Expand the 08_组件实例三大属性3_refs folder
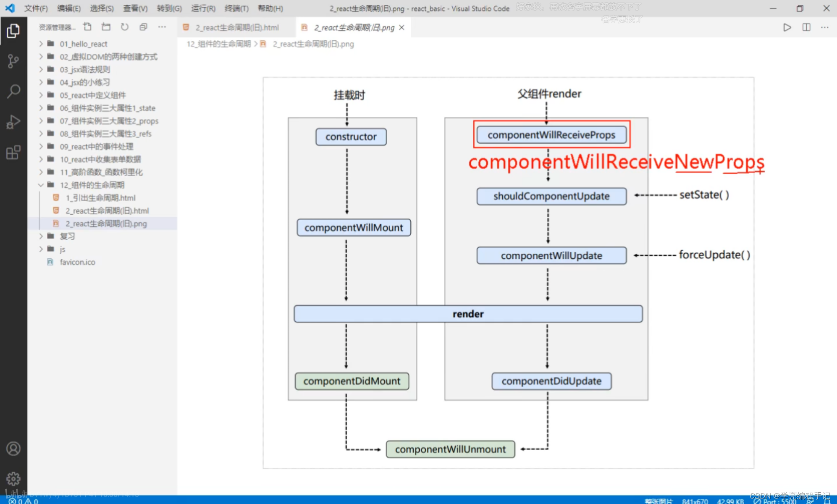Image resolution: width=837 pixels, height=504 pixels. click(x=102, y=134)
